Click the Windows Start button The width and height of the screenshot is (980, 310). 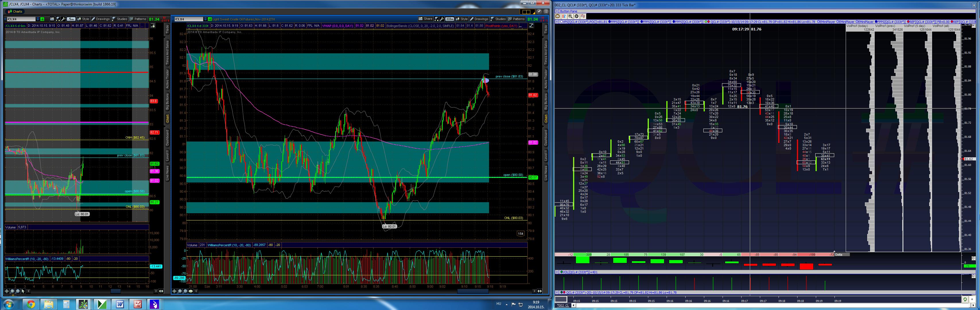point(8,304)
